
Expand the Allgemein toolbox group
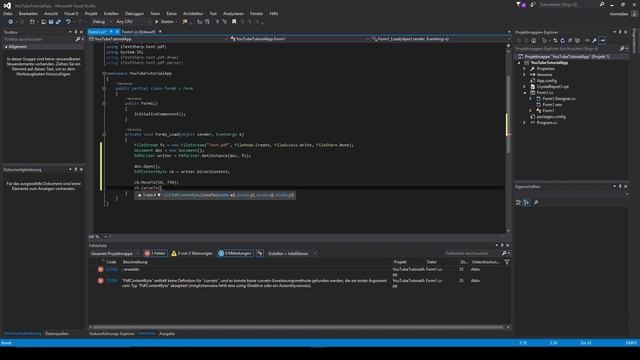tap(6, 47)
